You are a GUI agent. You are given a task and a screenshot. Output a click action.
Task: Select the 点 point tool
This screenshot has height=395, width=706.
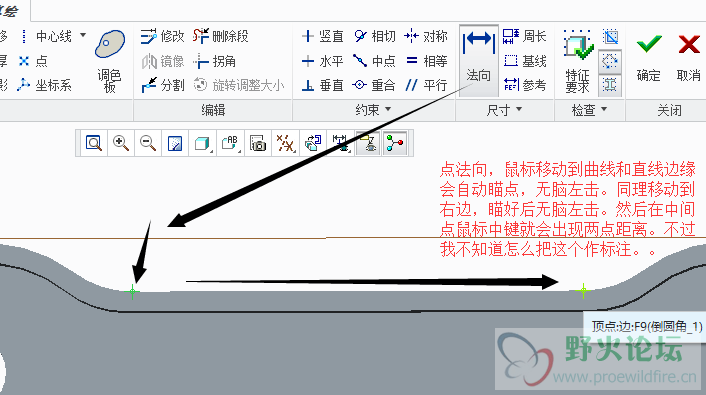[x=33, y=61]
